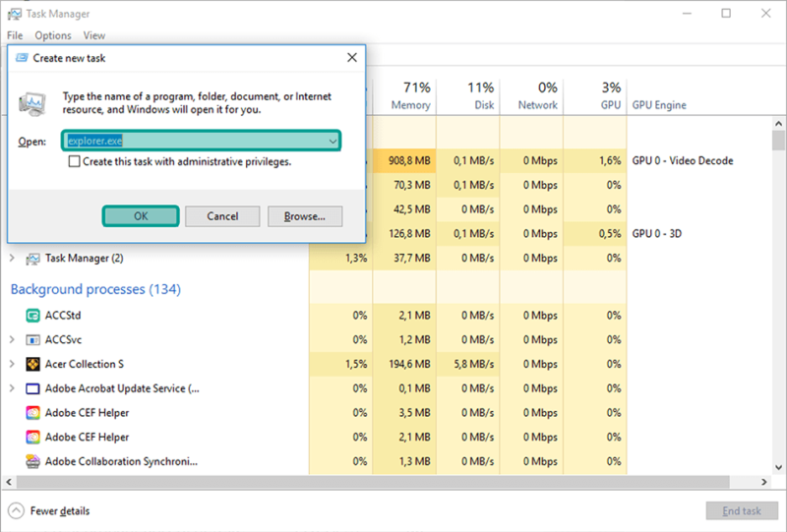Click the ACCSvc process icon
Viewport: 787px width, 532px height.
(32, 340)
